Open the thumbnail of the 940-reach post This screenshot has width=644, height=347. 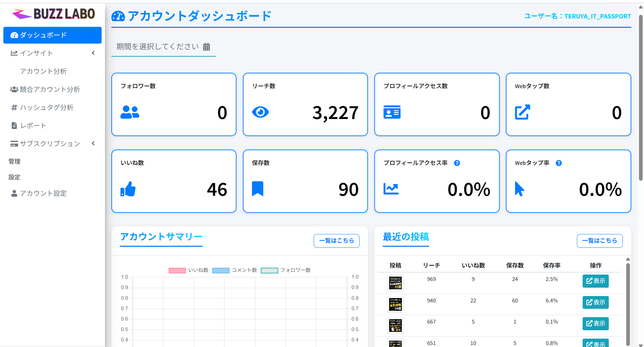tap(395, 304)
